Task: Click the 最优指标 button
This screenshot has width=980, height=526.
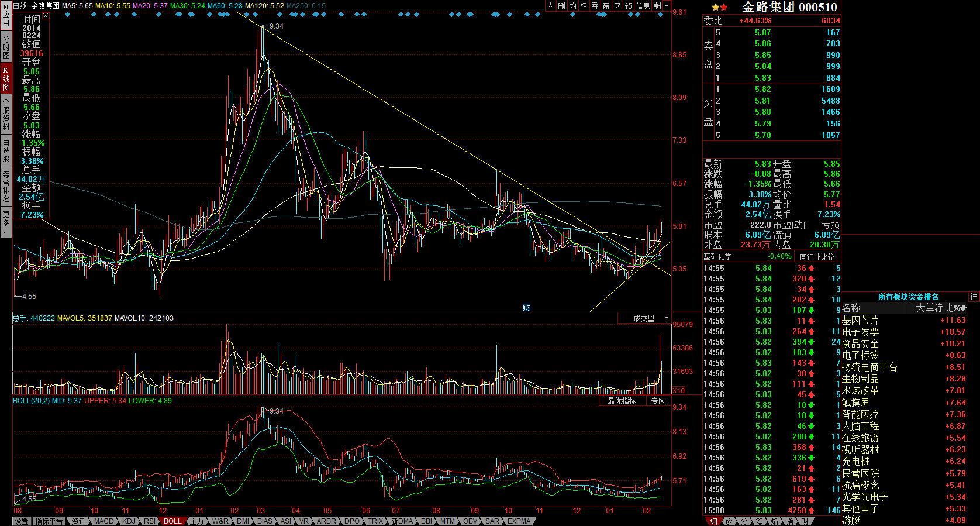Action: (622, 401)
